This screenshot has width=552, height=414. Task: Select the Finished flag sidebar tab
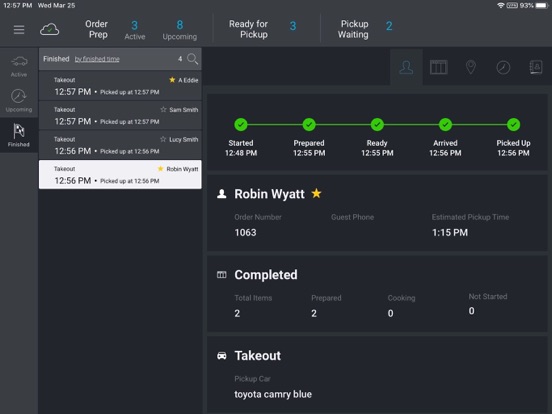coord(19,135)
